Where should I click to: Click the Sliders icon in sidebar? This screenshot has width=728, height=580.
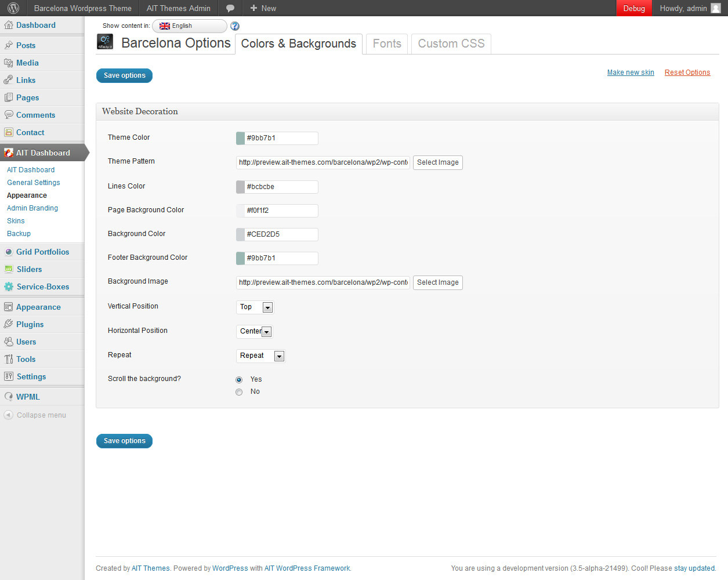[x=9, y=269]
